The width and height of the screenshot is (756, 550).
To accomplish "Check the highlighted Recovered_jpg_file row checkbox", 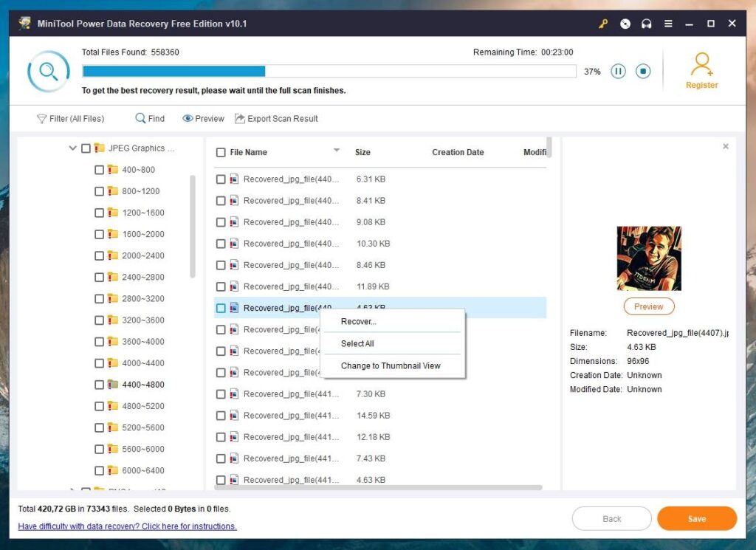I will click(221, 308).
